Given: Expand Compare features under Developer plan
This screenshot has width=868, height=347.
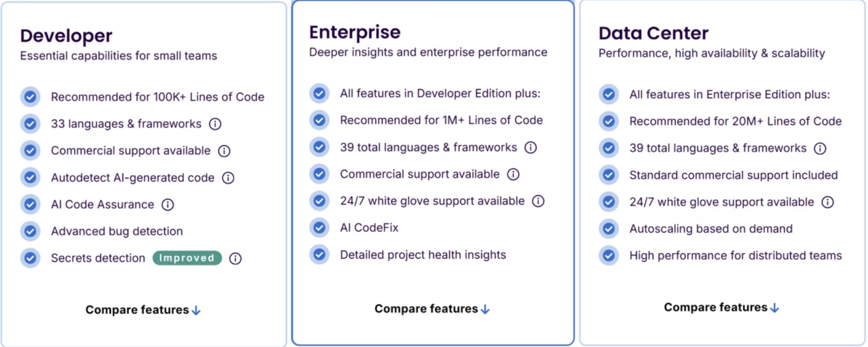Looking at the screenshot, I should point(143,310).
